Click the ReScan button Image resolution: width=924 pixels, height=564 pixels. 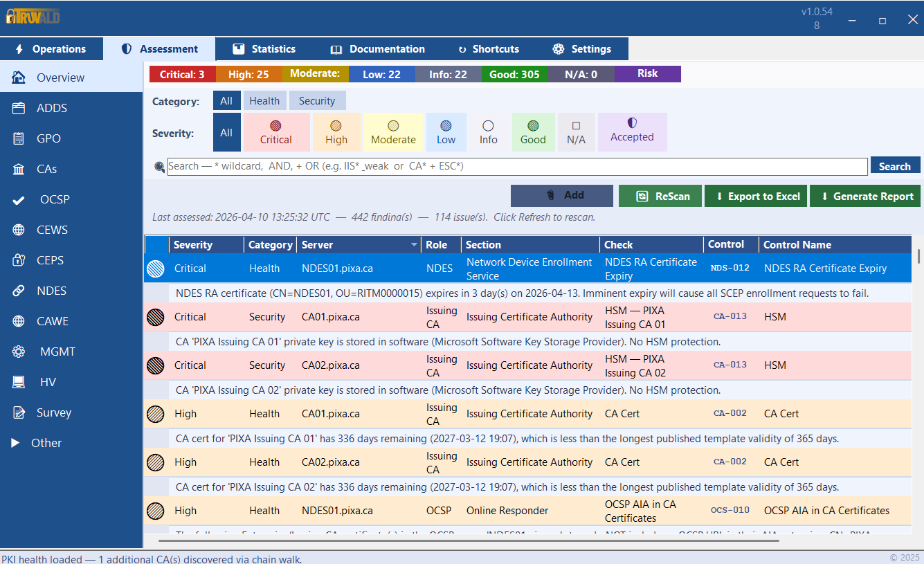pyautogui.click(x=660, y=196)
